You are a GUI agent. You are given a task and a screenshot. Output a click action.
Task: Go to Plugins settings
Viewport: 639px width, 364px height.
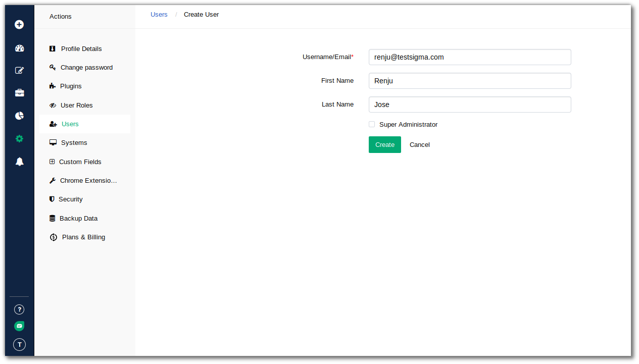[85, 86]
